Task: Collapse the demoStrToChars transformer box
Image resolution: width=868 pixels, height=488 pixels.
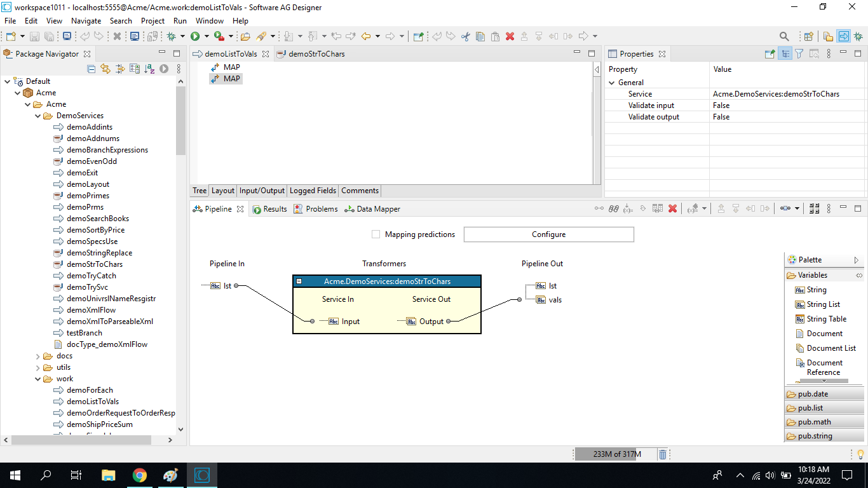Action: click(299, 281)
